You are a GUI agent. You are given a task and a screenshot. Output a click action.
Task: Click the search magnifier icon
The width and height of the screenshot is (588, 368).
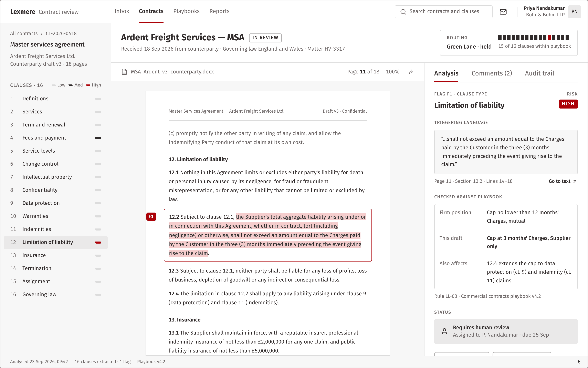pyautogui.click(x=403, y=12)
